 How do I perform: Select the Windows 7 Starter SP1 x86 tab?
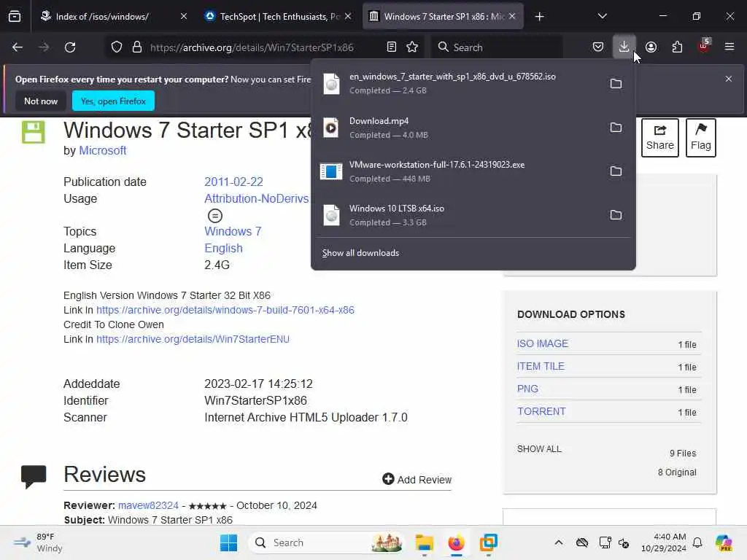pos(443,17)
